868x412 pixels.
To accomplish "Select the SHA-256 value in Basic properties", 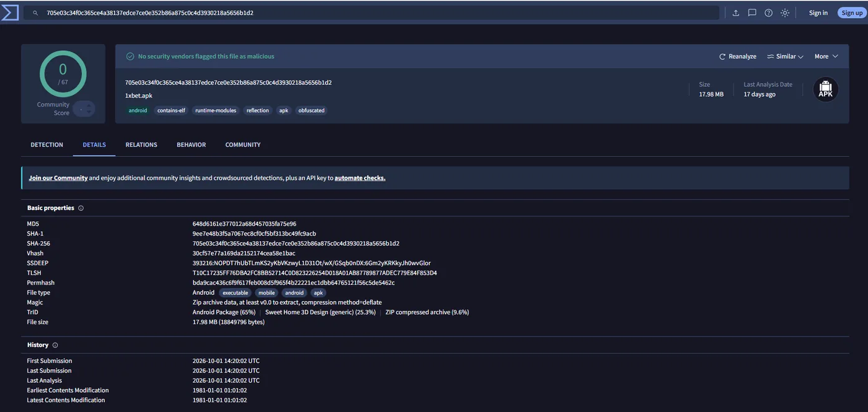I will pos(296,243).
